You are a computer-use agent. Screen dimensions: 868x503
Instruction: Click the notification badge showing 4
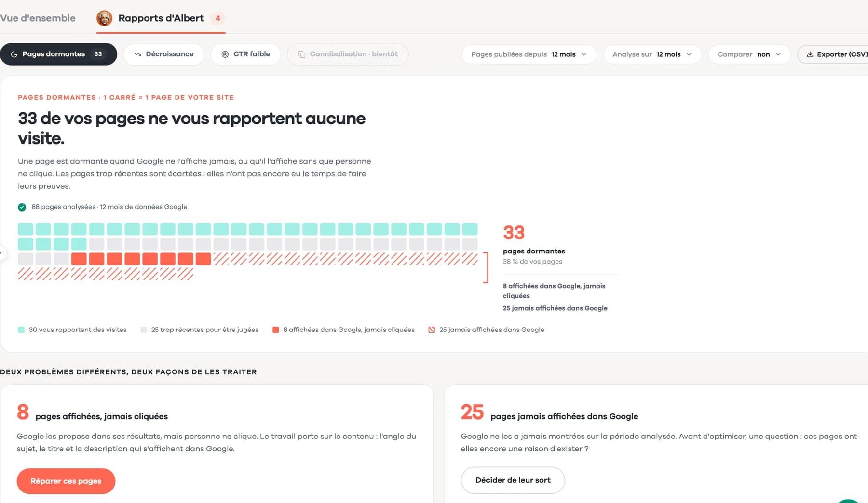coord(218,18)
